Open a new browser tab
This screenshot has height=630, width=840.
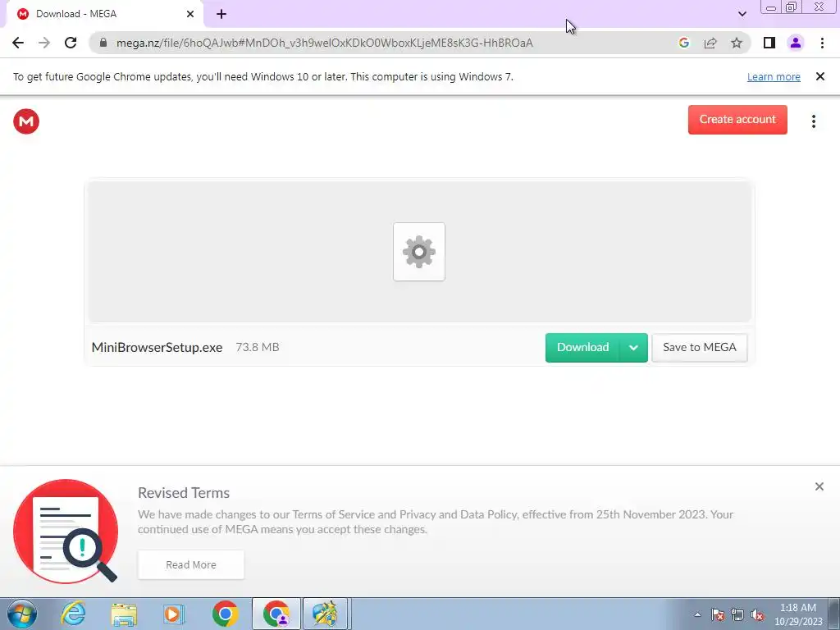pos(221,14)
